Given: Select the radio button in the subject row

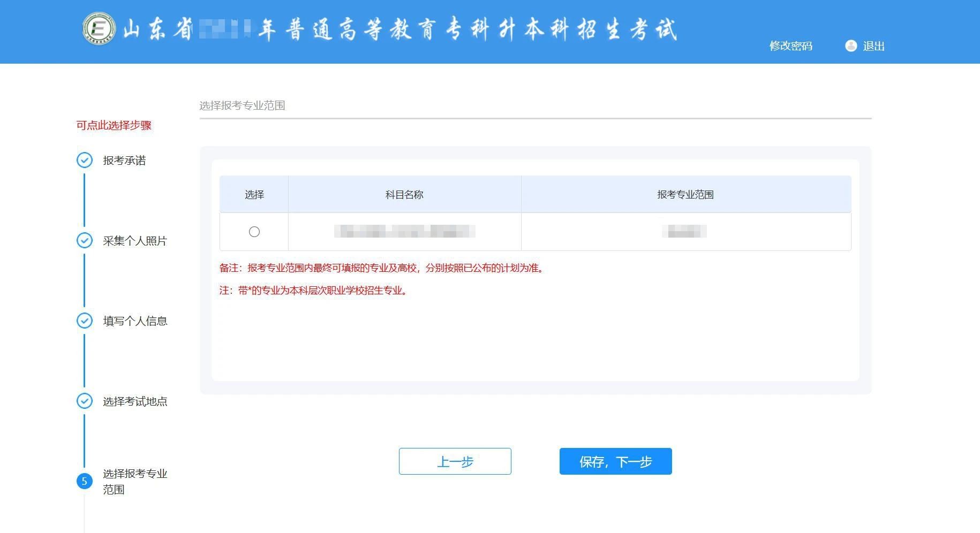Looking at the screenshot, I should (x=254, y=232).
